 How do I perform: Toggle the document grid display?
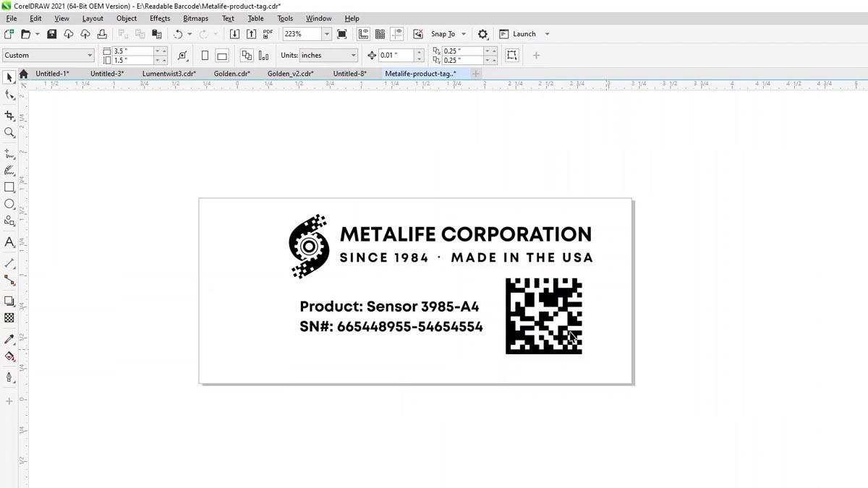[x=380, y=33]
